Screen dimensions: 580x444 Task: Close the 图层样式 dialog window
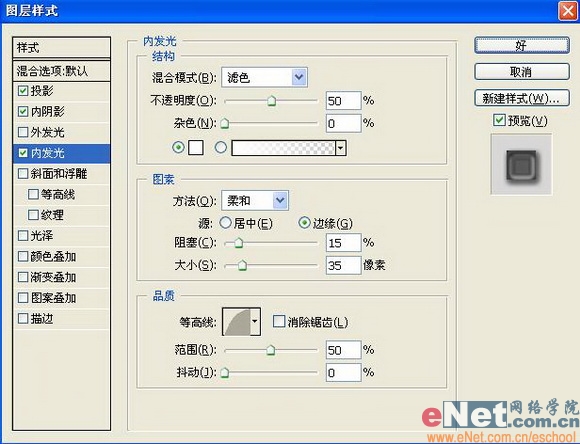coord(568,10)
